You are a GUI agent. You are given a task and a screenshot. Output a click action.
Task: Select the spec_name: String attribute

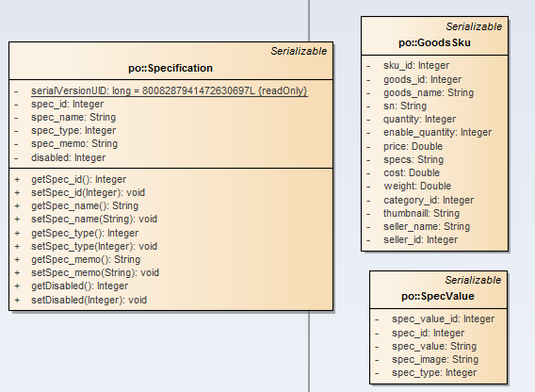coord(73,117)
